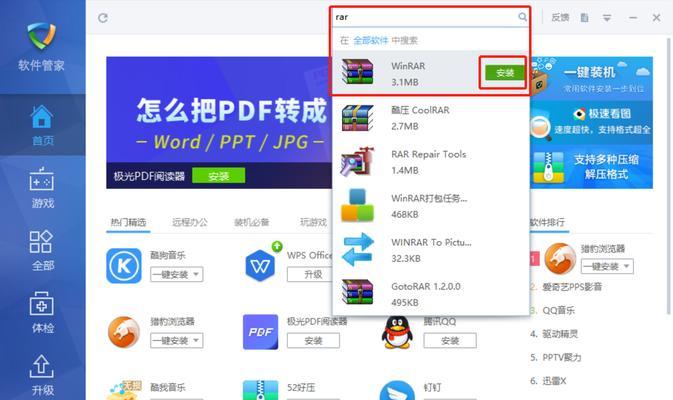Switch to the 玩游戏 tab

(x=313, y=222)
